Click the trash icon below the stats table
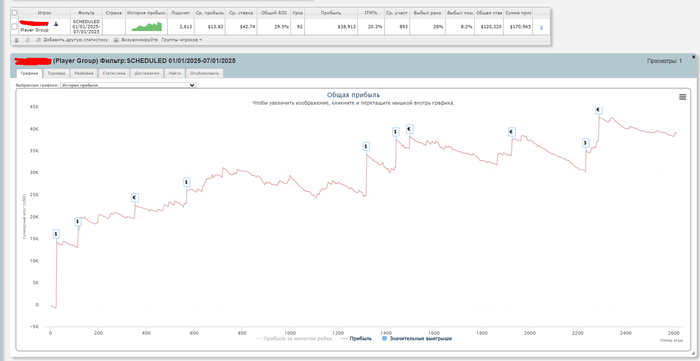The width and height of the screenshot is (700, 361). click(17, 40)
